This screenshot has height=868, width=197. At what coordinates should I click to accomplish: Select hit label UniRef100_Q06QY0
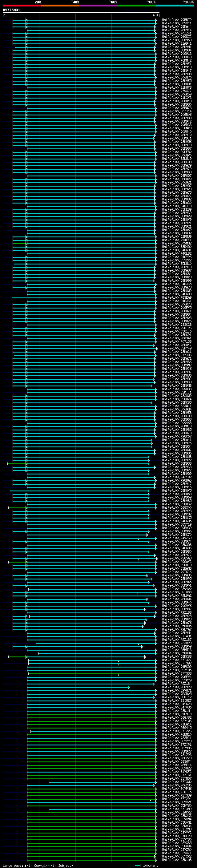[177, 78]
